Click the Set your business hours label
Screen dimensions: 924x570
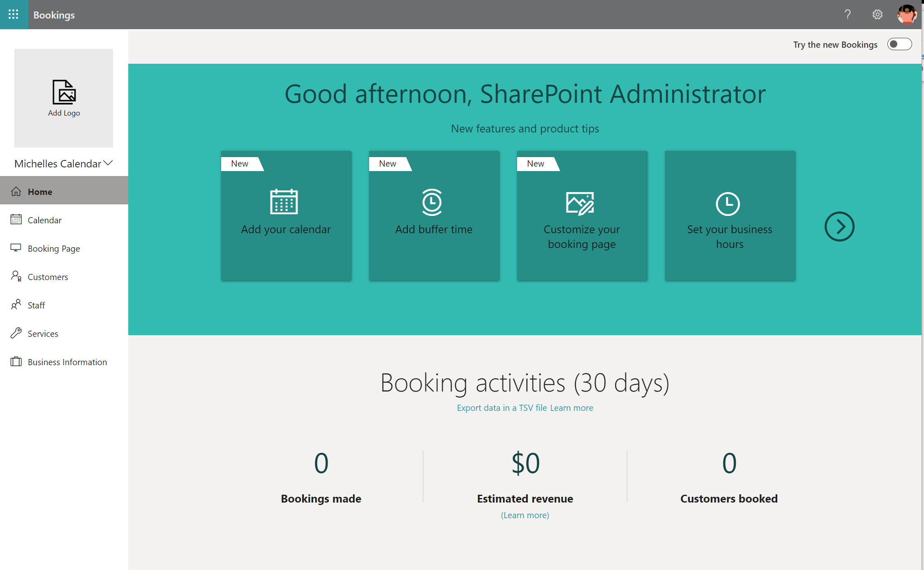click(x=730, y=236)
